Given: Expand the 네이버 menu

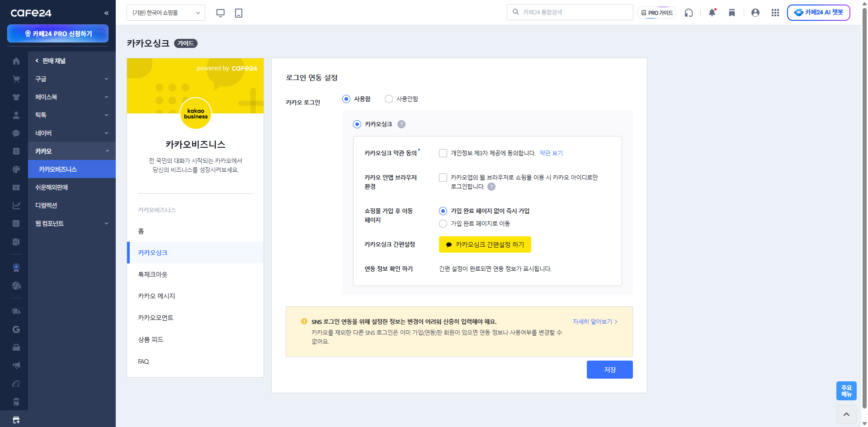Looking at the screenshot, I should click(x=72, y=133).
